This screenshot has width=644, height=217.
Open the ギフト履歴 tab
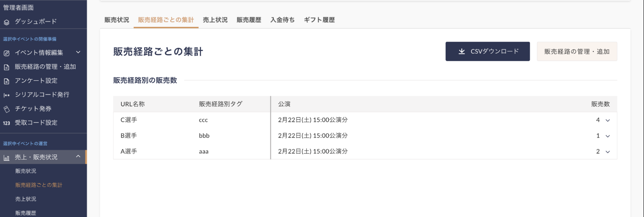(x=319, y=20)
